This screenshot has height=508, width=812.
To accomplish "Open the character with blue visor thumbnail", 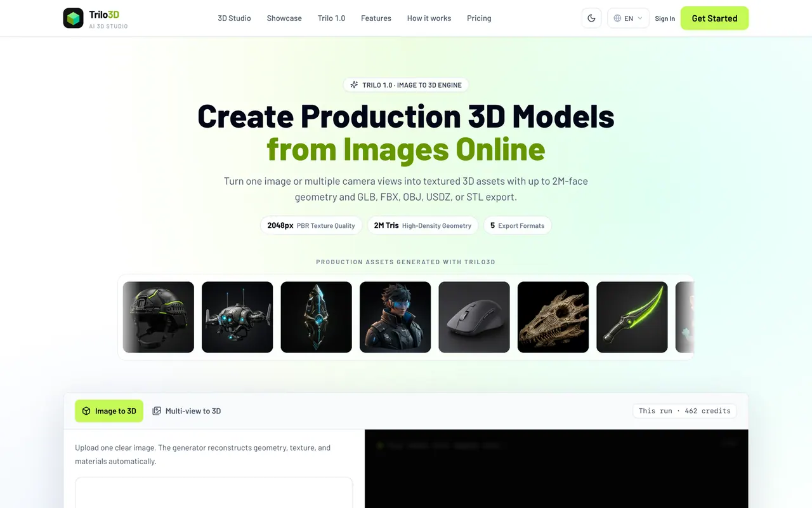I will click(395, 317).
